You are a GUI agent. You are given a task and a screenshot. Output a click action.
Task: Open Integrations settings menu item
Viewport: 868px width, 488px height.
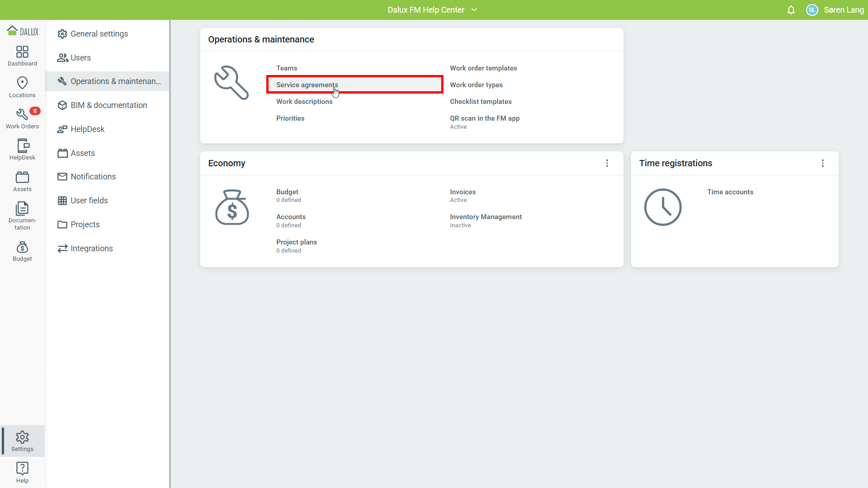108,249
